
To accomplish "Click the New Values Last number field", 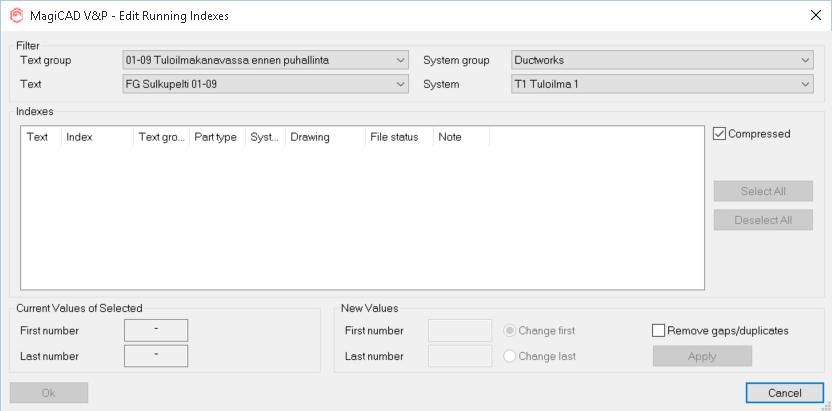I will (x=460, y=356).
